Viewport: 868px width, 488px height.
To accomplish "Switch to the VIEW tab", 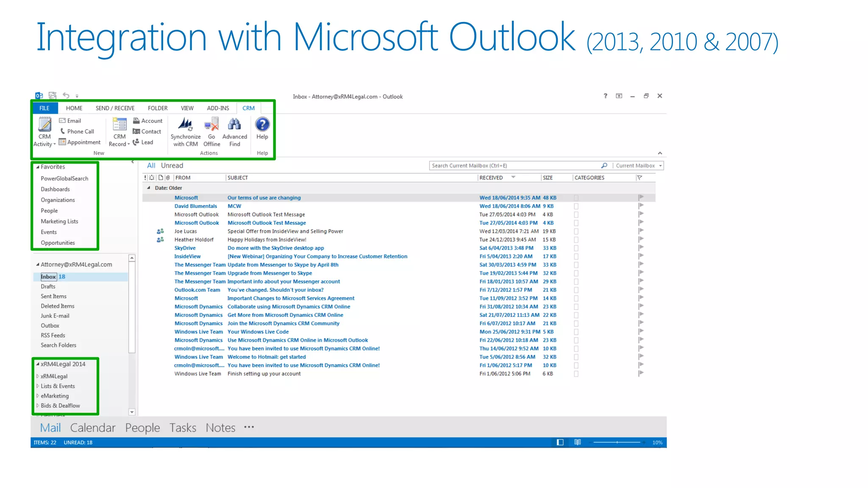I will pyautogui.click(x=187, y=108).
